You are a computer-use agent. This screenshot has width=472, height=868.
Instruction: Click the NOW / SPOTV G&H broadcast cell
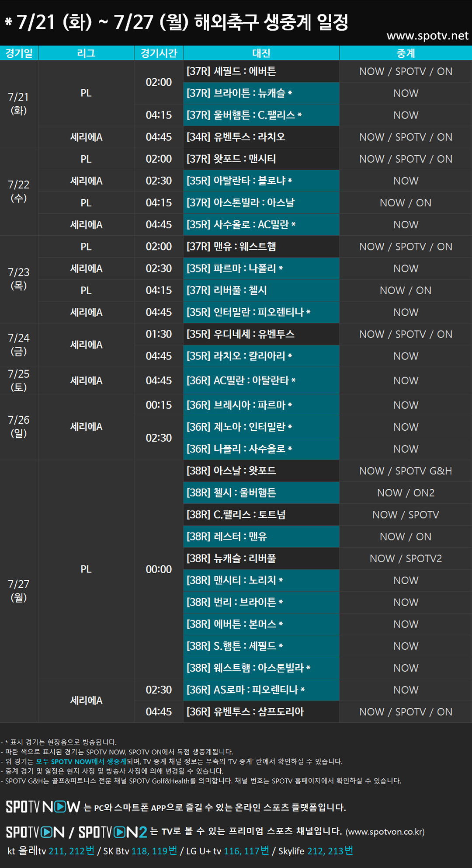tap(406, 471)
